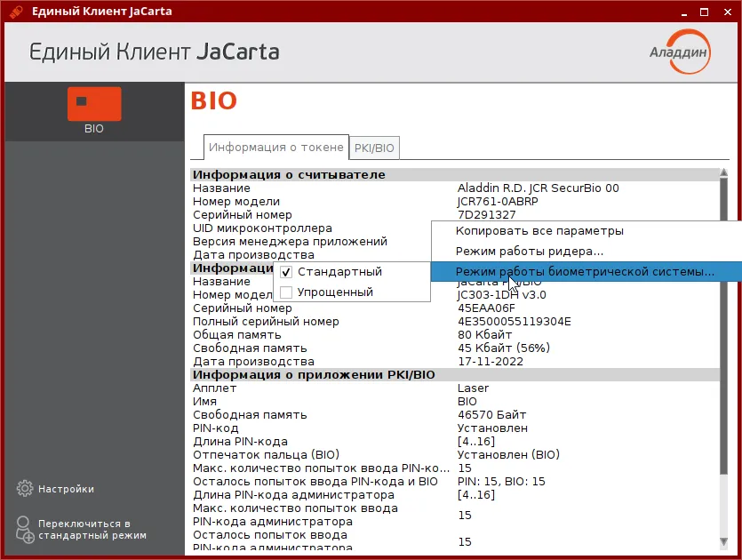Click model number JCR761-0ABRP
The image size is (742, 560).
(x=498, y=201)
